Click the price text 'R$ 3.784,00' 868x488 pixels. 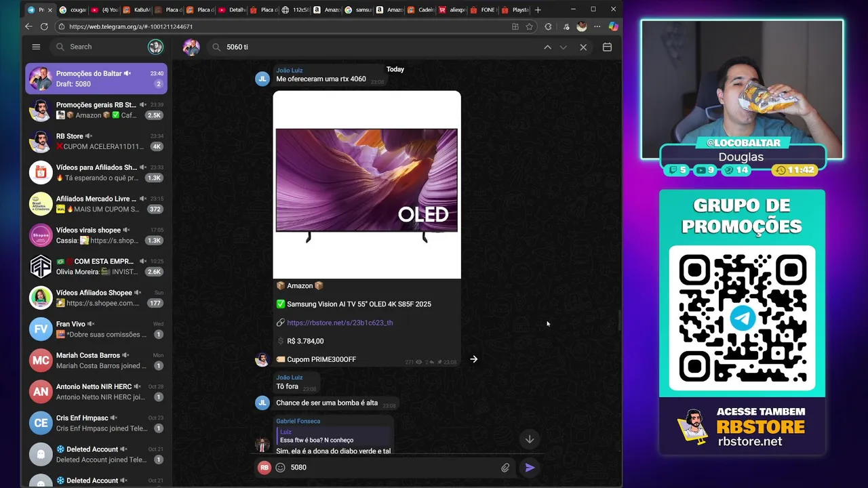[305, 341]
